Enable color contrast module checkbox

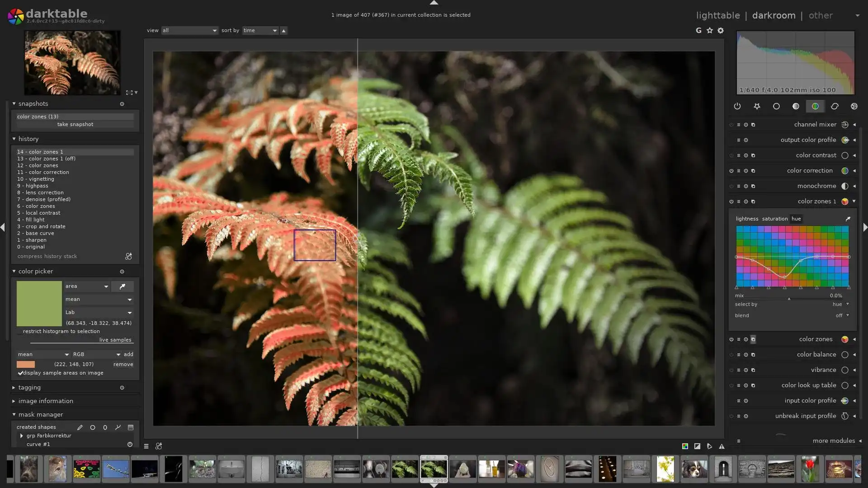(x=731, y=155)
